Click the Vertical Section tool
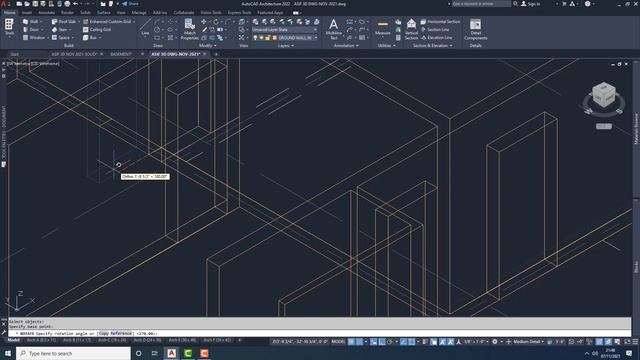 coord(411,29)
